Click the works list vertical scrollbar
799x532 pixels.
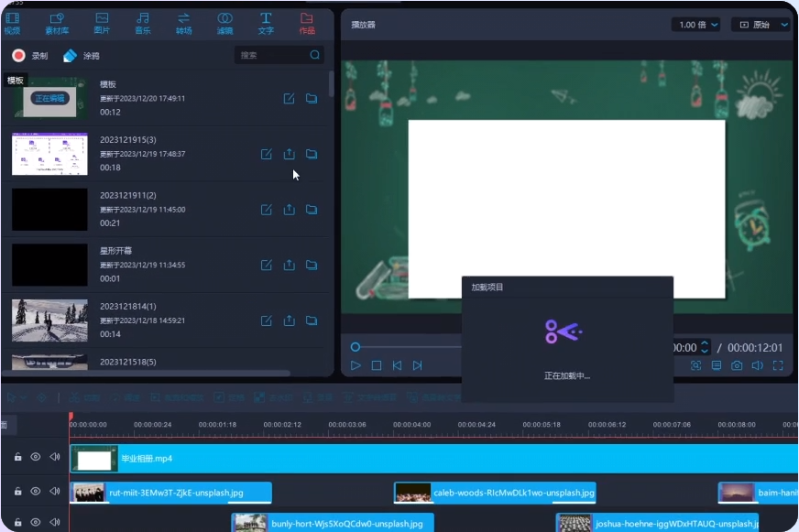tap(331, 84)
